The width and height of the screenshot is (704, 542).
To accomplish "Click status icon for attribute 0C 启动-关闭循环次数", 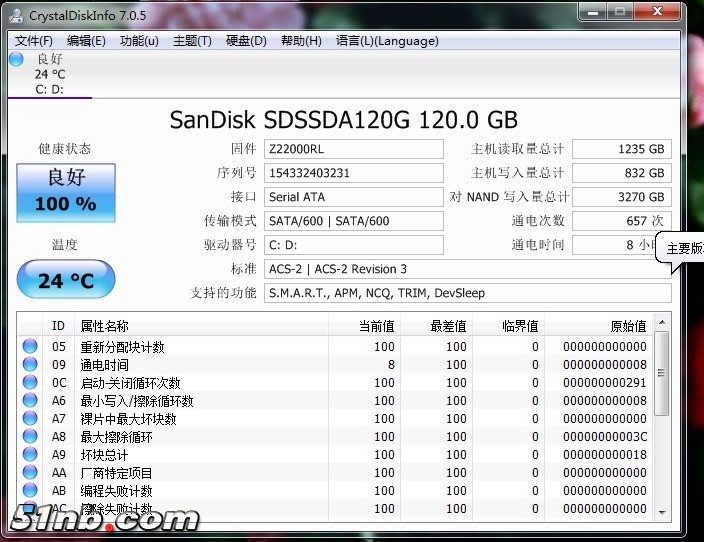I will [30, 383].
